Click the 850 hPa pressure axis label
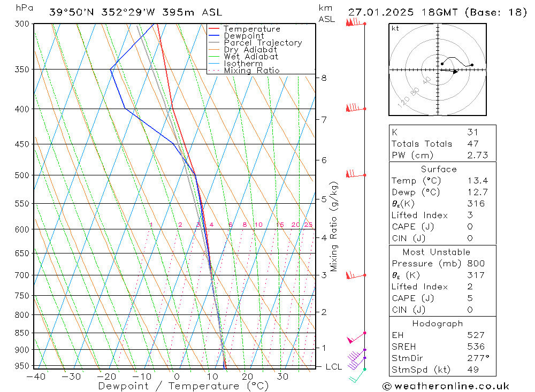The height and width of the screenshot is (392, 535). 22,333
